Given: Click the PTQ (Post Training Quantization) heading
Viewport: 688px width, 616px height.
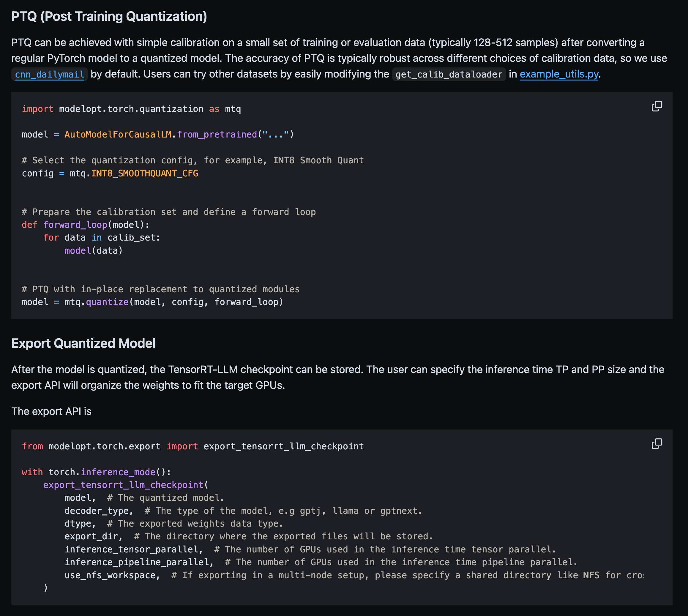Looking at the screenshot, I should pyautogui.click(x=109, y=16).
